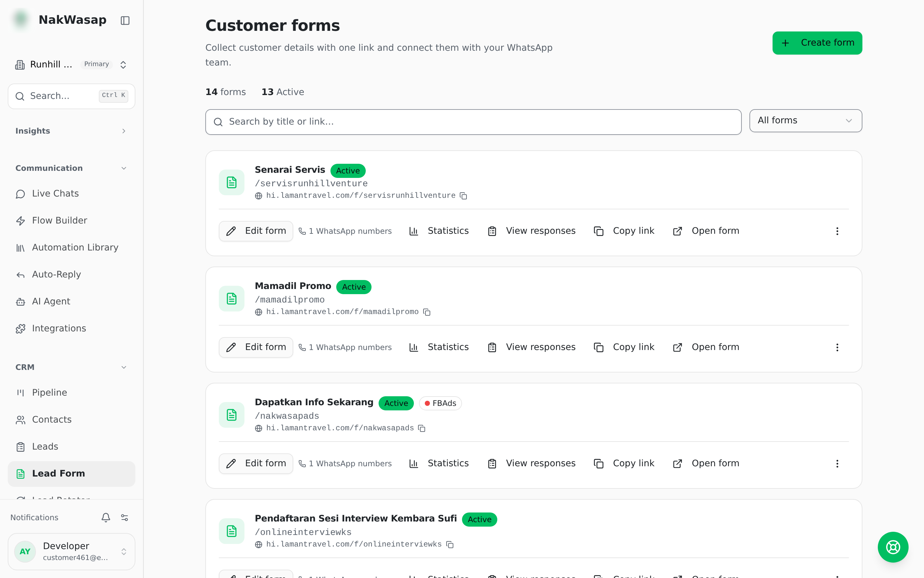Open the AI Agent page
Screen dimensions: 924x578
tap(72, 302)
